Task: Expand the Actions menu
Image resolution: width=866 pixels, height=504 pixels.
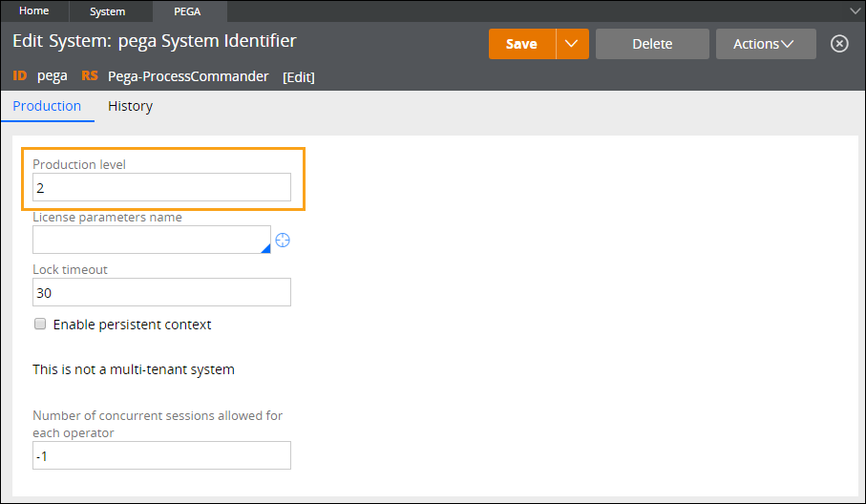Action: click(766, 44)
